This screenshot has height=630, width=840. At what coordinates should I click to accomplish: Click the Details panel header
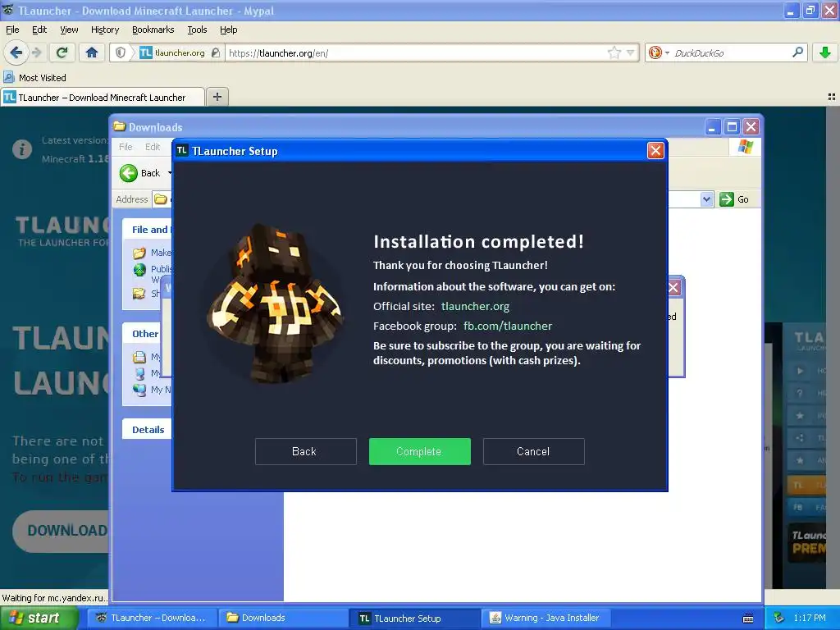(148, 430)
